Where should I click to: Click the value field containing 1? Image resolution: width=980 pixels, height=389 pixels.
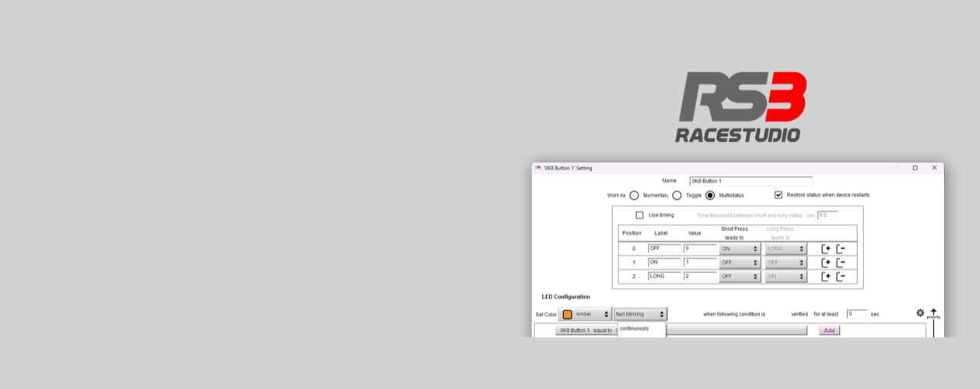pos(700,262)
